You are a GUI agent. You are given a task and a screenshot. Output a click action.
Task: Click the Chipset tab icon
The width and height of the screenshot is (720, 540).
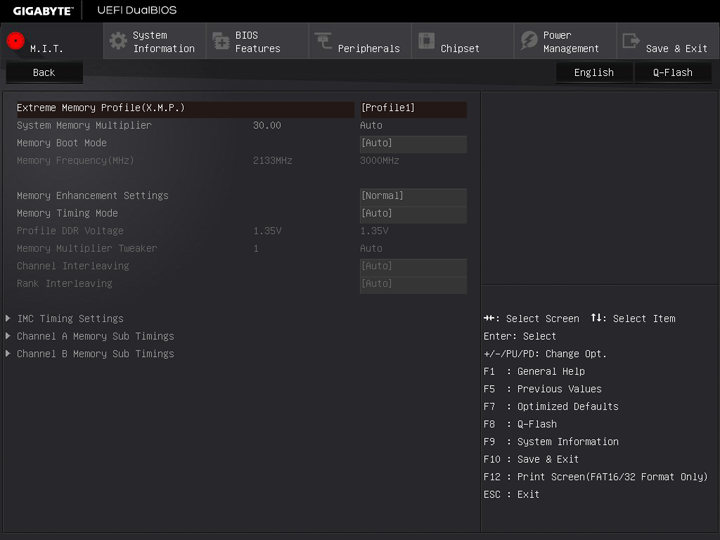click(426, 41)
